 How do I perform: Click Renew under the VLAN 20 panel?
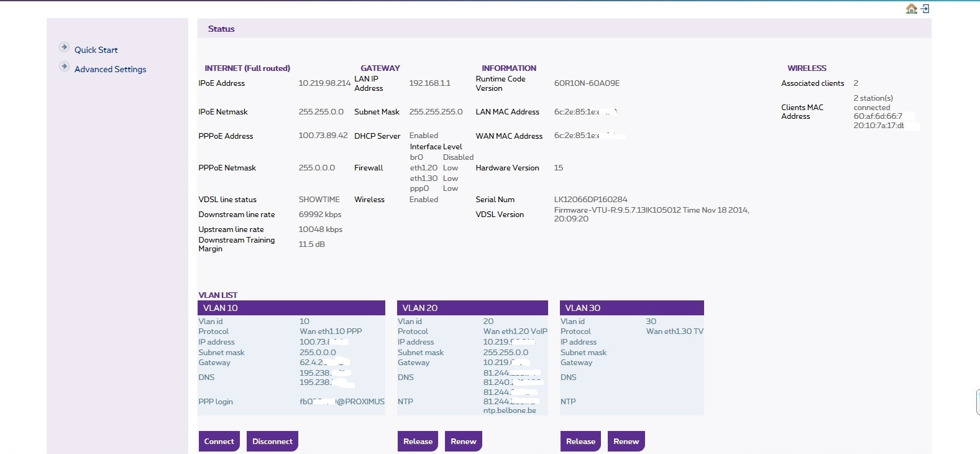pos(463,441)
